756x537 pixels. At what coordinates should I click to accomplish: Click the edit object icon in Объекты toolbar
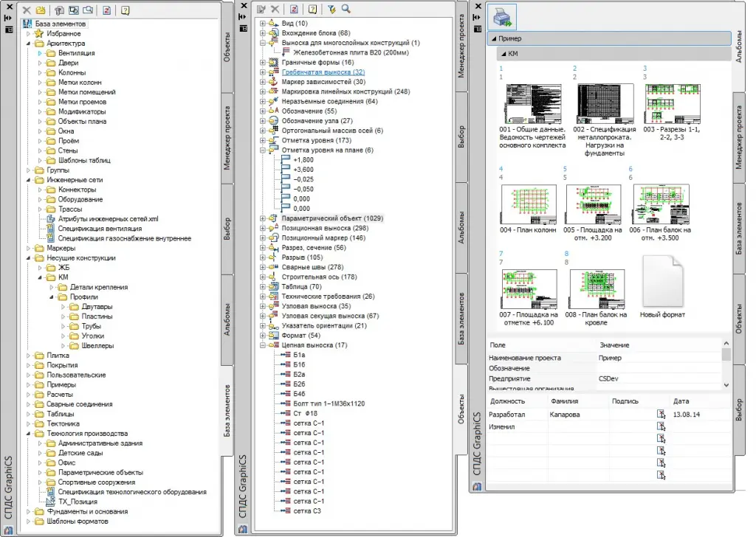pos(261,9)
